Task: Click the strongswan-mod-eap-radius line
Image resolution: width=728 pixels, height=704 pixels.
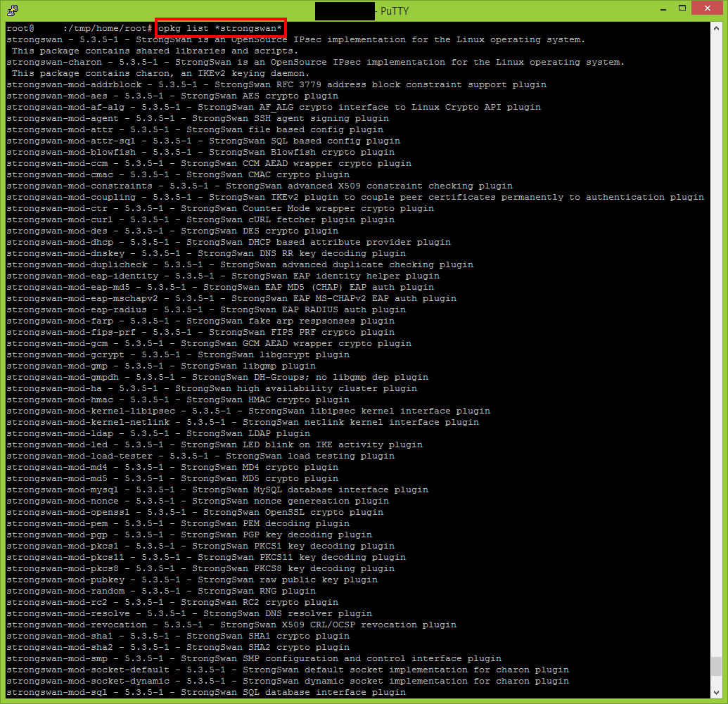Action: [206, 309]
